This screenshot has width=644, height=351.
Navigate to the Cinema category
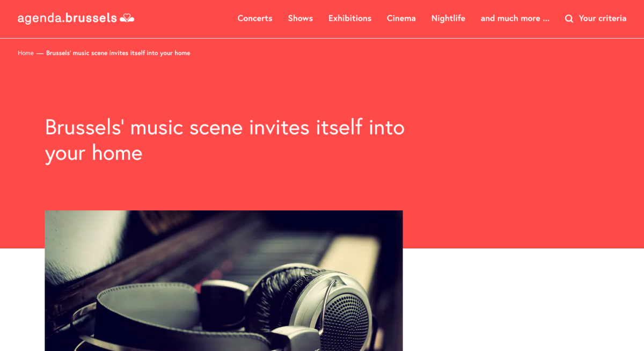tap(401, 18)
